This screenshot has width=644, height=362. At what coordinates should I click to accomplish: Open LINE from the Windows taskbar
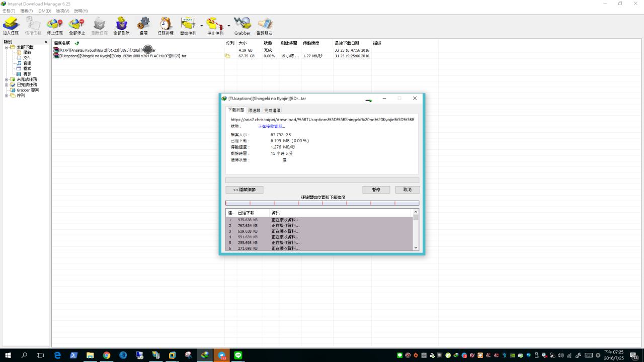238,355
